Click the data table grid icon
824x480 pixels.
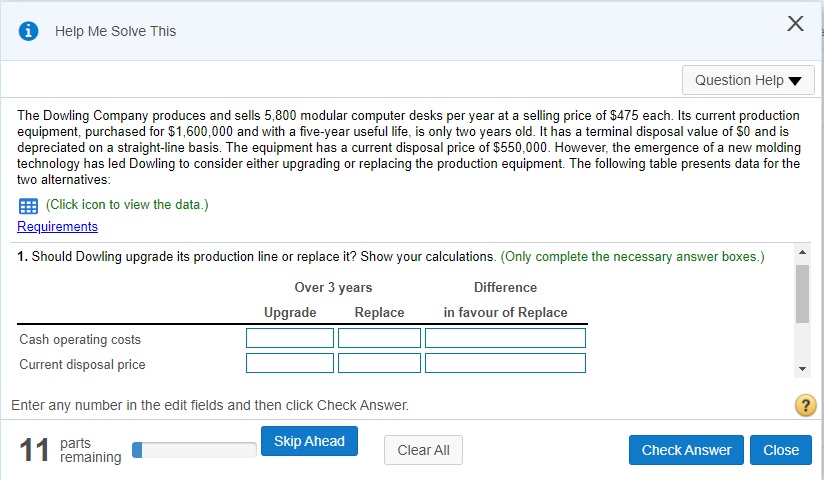coord(28,206)
